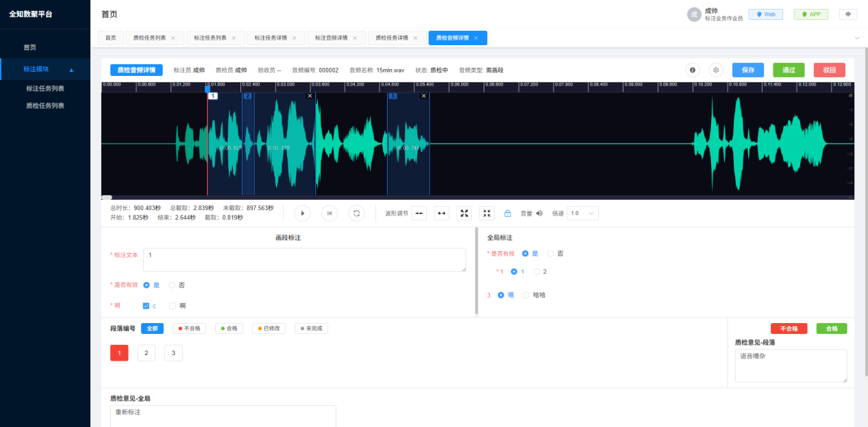Screen dimensions: 868x427
Task: Open the 倍速 playback speed dropdown
Action: (583, 213)
